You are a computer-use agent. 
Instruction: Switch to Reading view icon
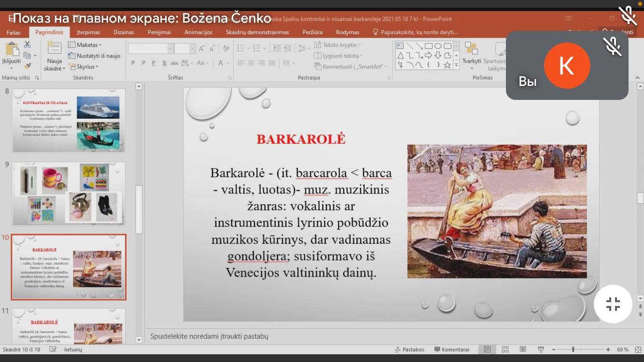523,349
